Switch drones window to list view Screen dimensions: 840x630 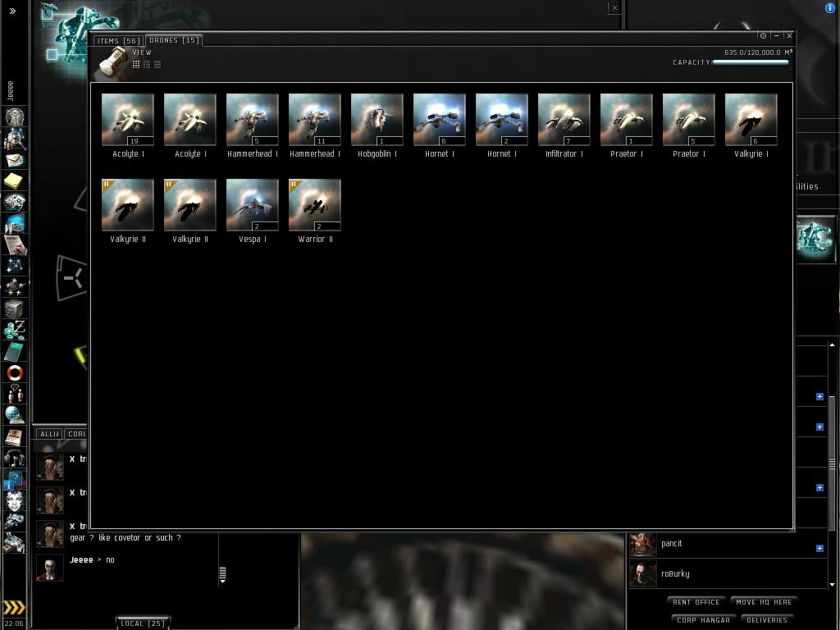(x=157, y=64)
